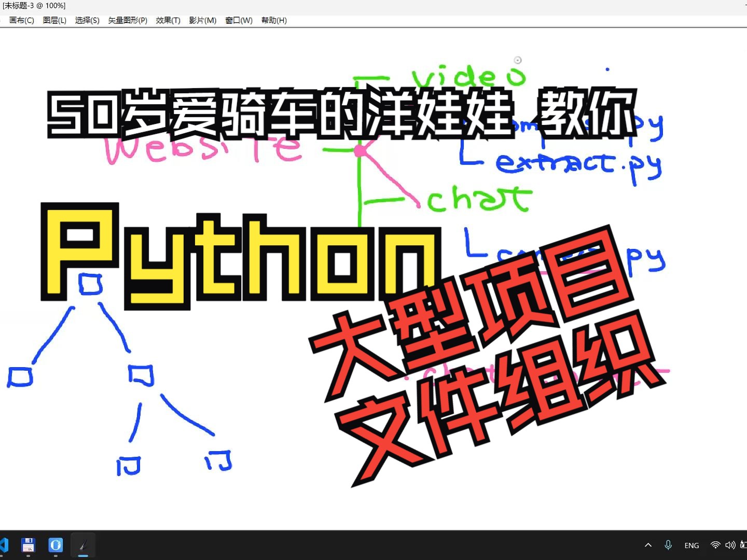Expand the hidden system tray icons

(648, 545)
